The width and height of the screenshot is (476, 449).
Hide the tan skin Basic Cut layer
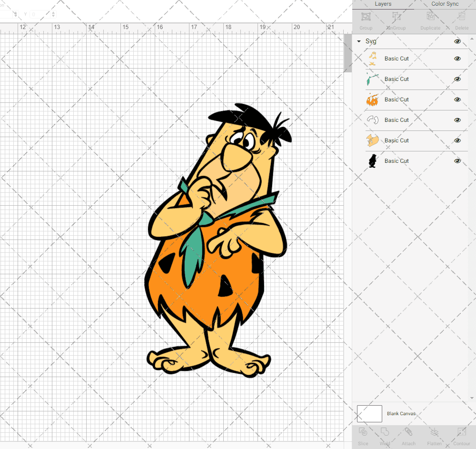(x=457, y=140)
